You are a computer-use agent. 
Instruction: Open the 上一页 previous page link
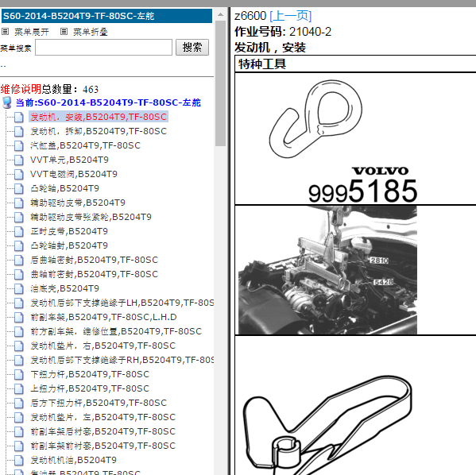click(x=291, y=16)
